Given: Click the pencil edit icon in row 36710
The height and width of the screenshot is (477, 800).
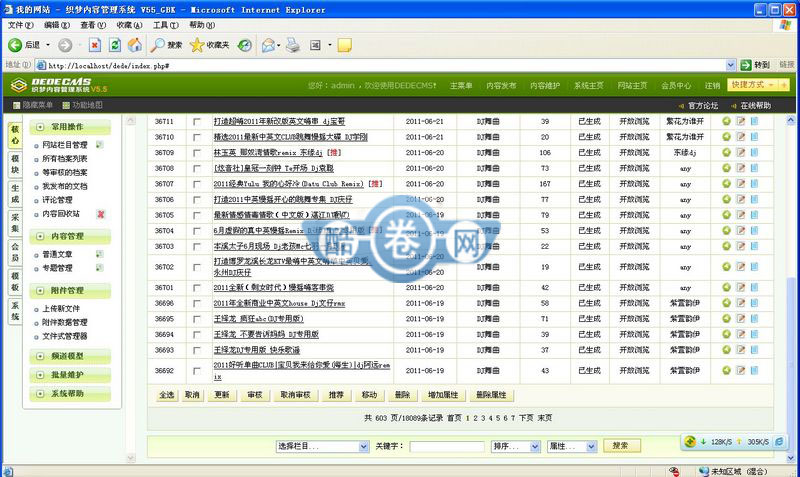Looking at the screenshot, I should (741, 137).
